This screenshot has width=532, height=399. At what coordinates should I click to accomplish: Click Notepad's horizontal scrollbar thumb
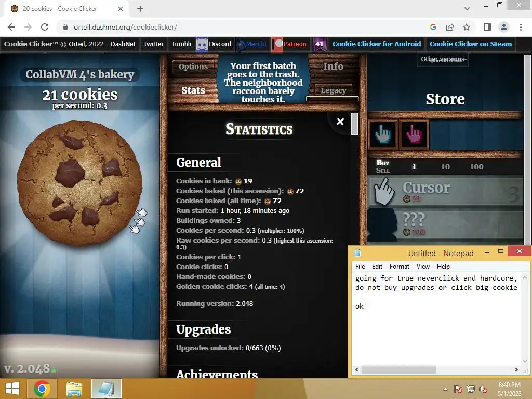398,369
